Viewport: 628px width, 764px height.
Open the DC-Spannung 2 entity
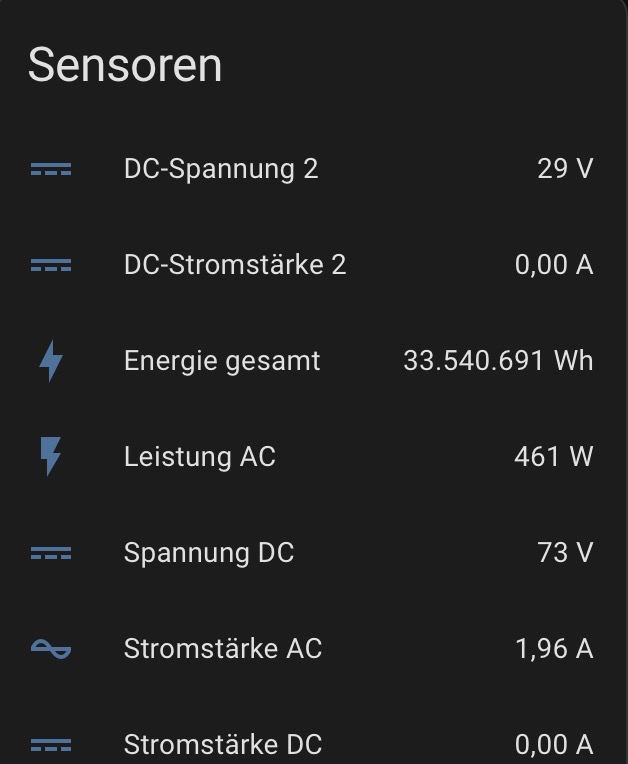pos(221,169)
